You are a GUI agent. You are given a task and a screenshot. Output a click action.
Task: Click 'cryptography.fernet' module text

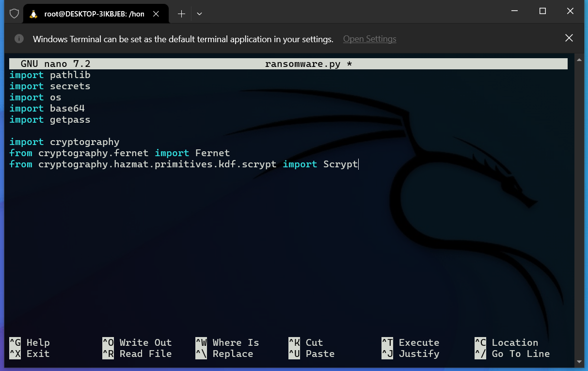pos(94,153)
